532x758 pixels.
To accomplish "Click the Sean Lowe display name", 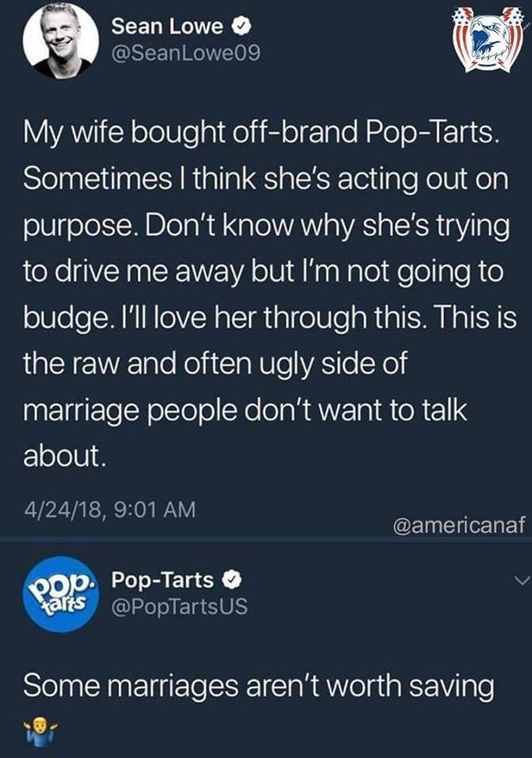I will pyautogui.click(x=167, y=26).
